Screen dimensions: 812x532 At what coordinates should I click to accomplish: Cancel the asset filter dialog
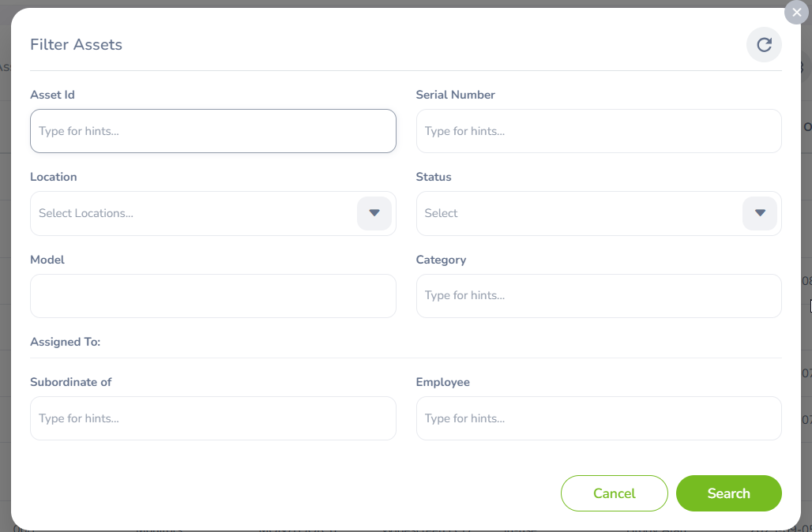(x=615, y=493)
